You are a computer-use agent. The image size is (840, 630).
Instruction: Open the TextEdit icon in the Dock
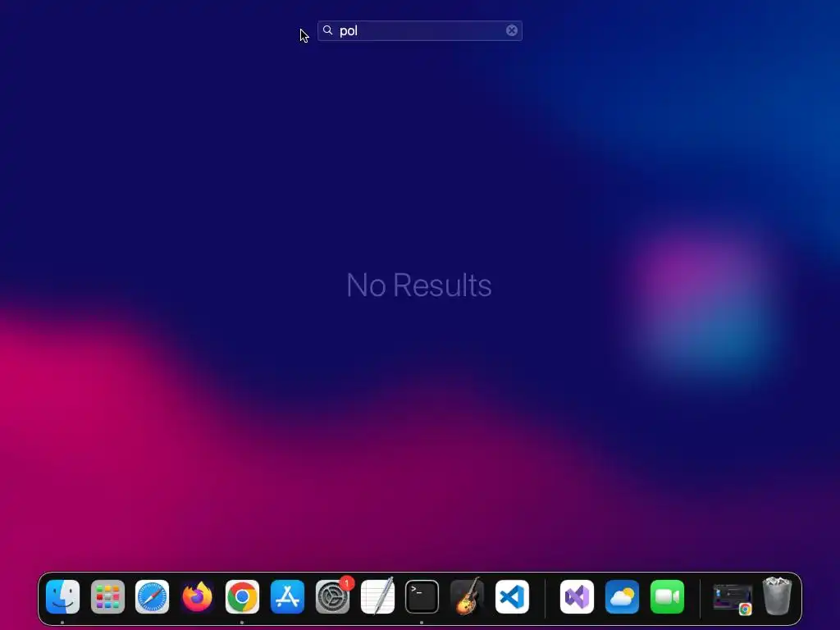[377, 596]
